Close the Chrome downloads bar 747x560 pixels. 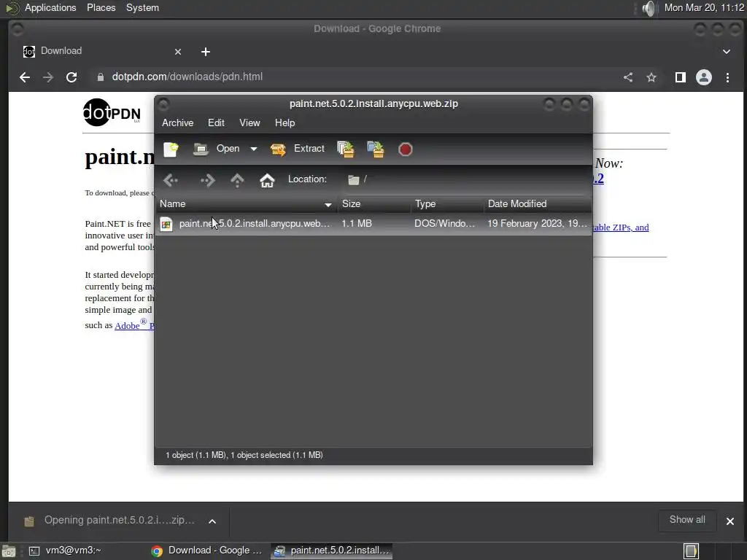pos(729,521)
